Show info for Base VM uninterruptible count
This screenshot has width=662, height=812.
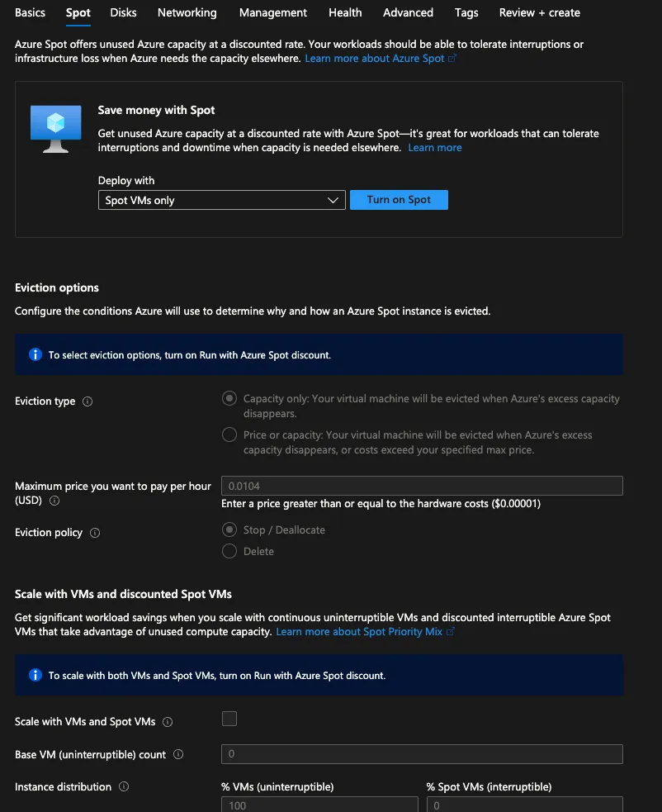click(178, 754)
